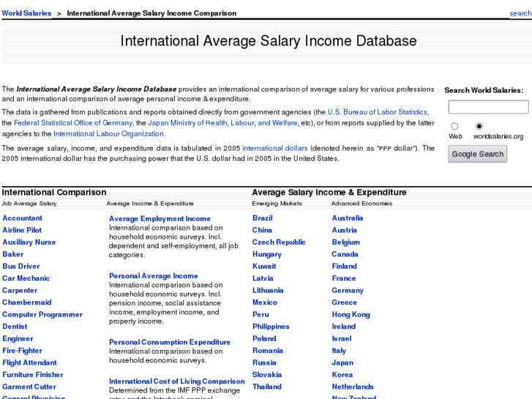Open the Austria country link
Image resolution: width=532 pixels, height=399 pixels.
(345, 230)
